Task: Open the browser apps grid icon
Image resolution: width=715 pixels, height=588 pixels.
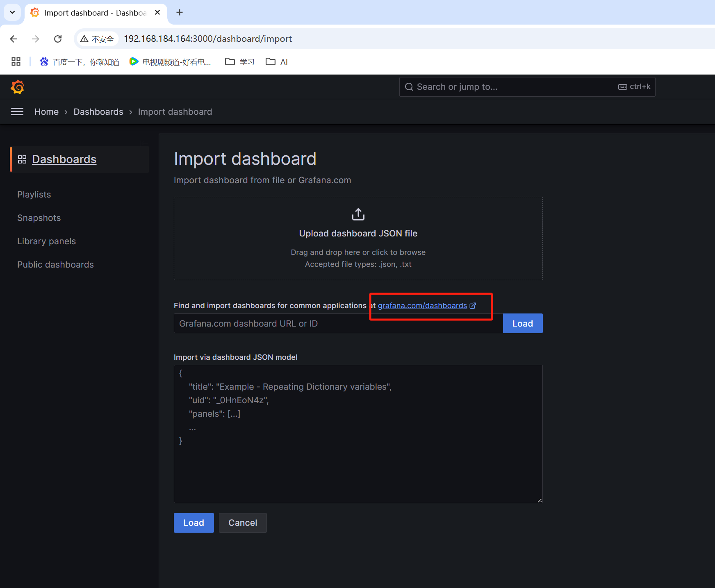Action: [x=16, y=61]
